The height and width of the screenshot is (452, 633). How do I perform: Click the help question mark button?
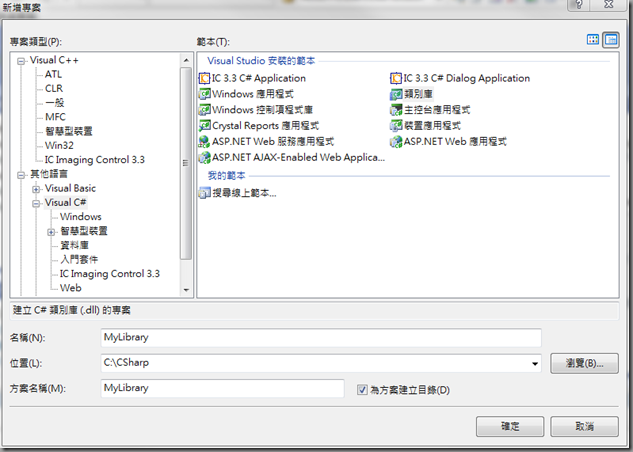coord(579,4)
